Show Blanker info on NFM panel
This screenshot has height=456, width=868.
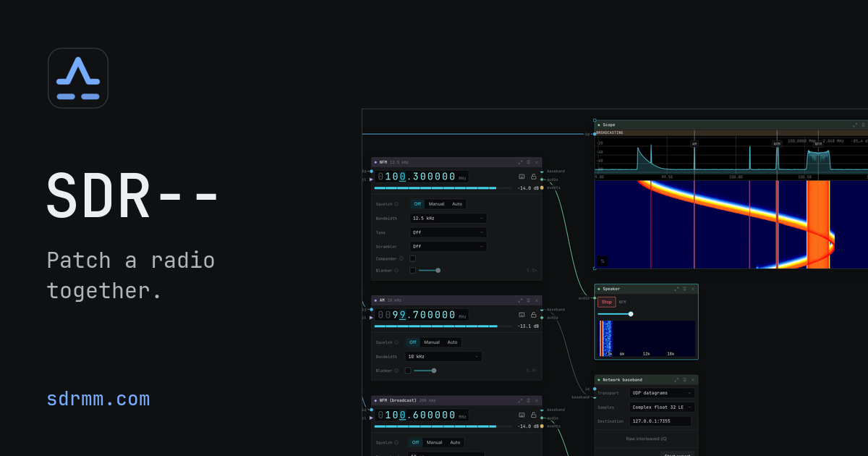click(x=396, y=271)
